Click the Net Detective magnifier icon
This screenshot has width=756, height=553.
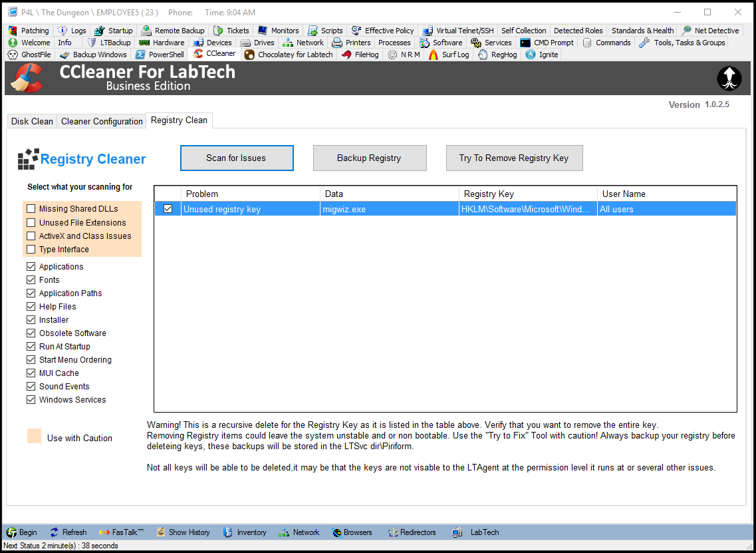click(686, 31)
